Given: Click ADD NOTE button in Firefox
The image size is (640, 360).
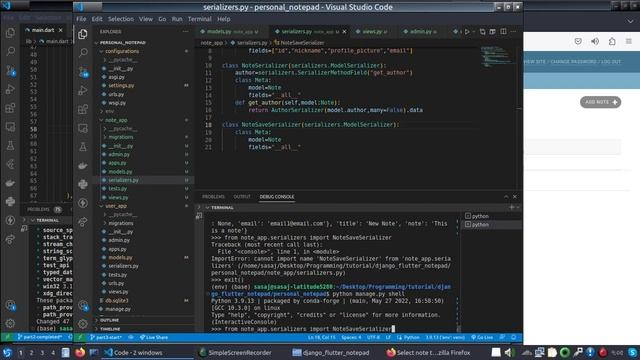Looking at the screenshot, I should [600, 102].
